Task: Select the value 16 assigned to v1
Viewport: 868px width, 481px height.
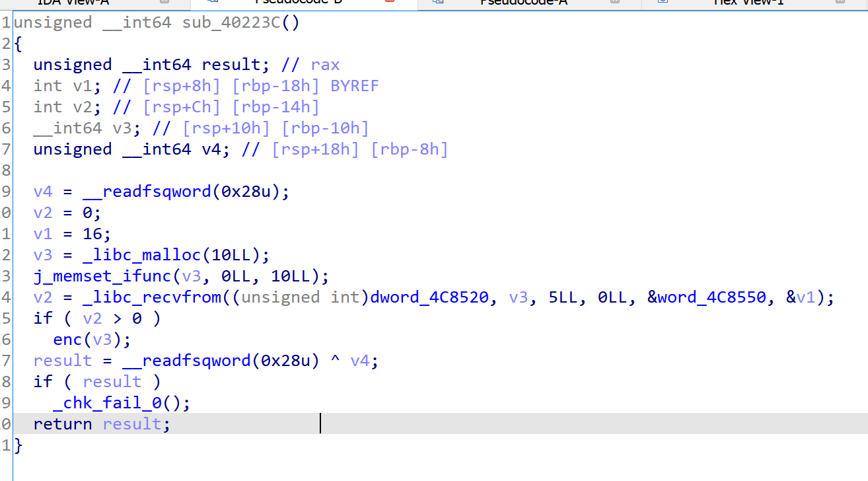Action: coord(92,234)
